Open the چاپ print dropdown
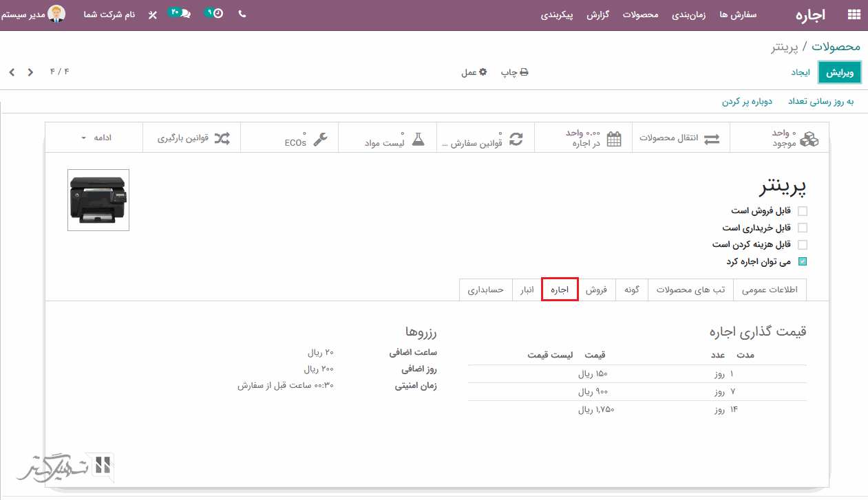 pyautogui.click(x=514, y=72)
